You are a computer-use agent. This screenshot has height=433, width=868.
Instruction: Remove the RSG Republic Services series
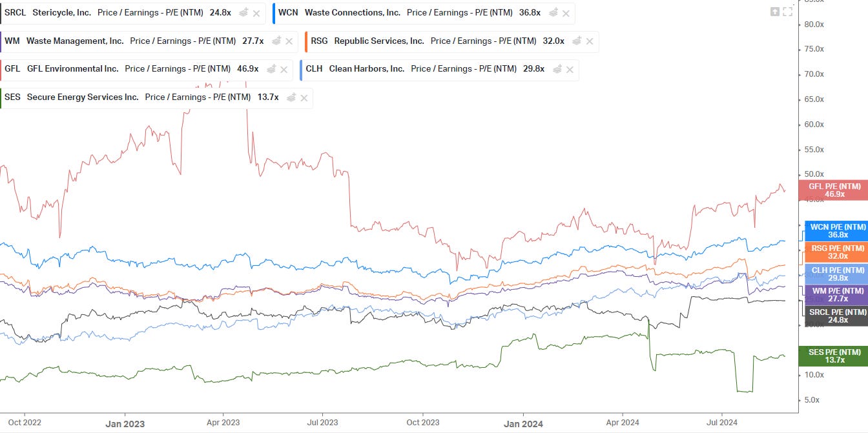[x=590, y=41]
